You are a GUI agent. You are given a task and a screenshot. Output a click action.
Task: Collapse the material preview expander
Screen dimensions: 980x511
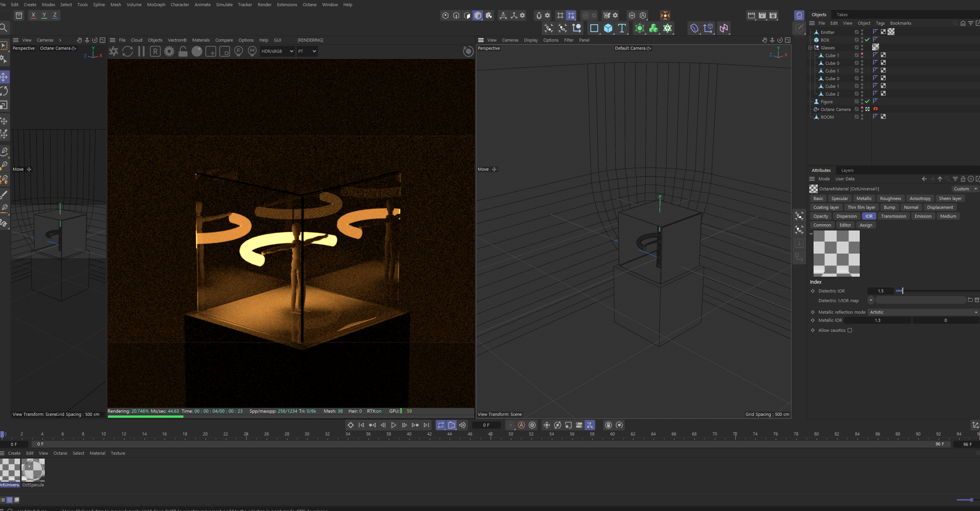(811, 234)
